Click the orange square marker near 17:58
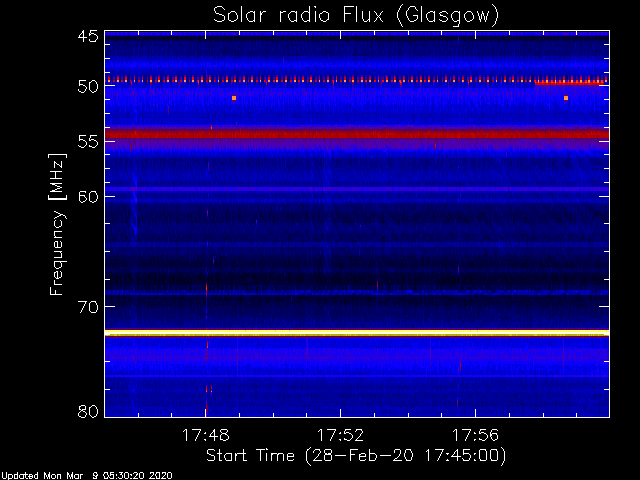640x480 pixels. pyautogui.click(x=566, y=98)
